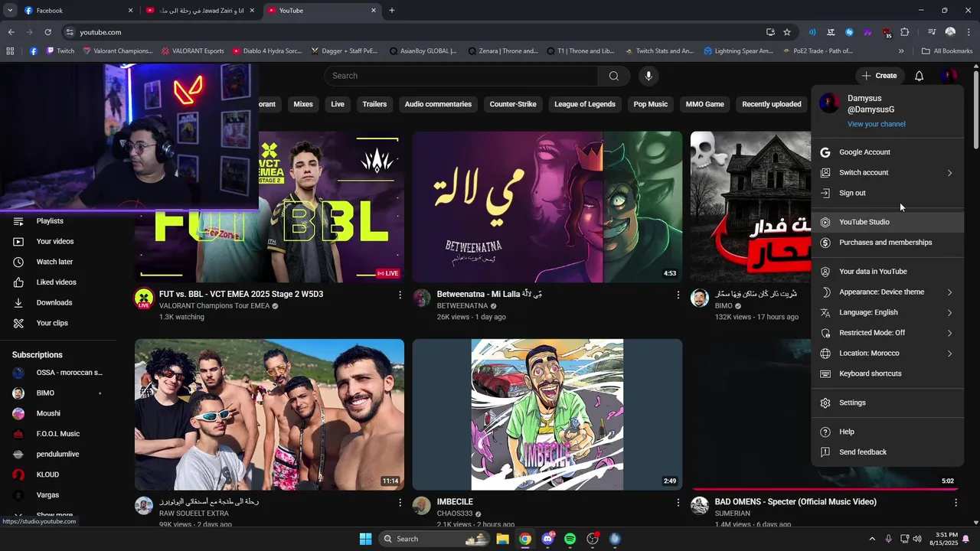Viewport: 980px width, 551px height.
Task: Click the volume icon in system tray
Action: pyautogui.click(x=917, y=539)
